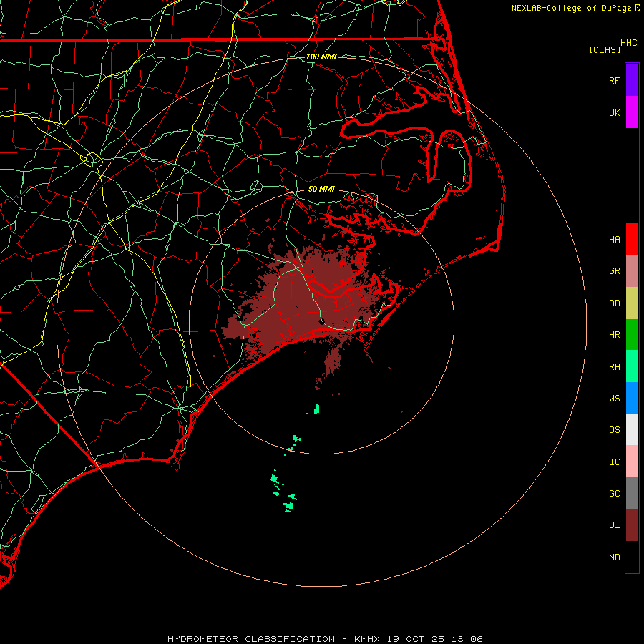Click the WS legend label

coord(614,398)
